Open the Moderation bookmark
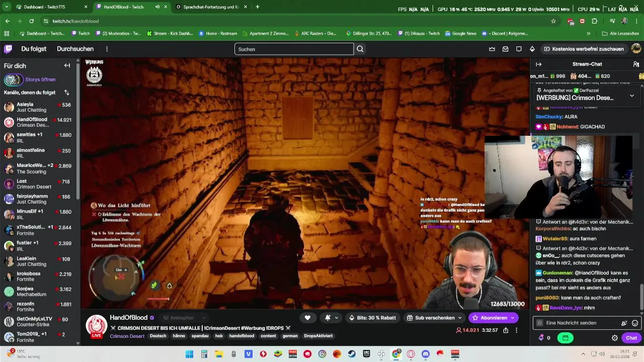Viewport: 644px width, 362px height. coord(117,34)
